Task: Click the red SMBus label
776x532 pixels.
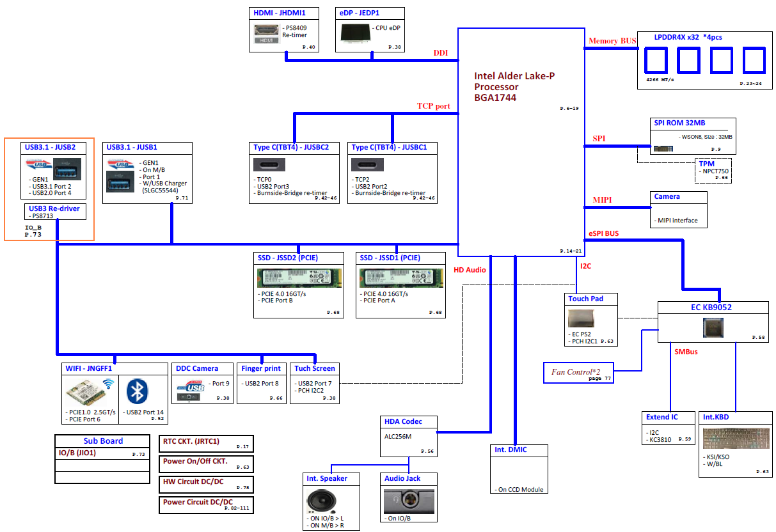Action: pos(686,352)
